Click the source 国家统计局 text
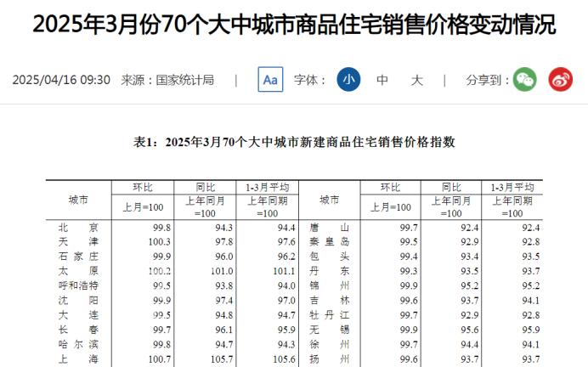588x367 pixels. tap(184, 80)
